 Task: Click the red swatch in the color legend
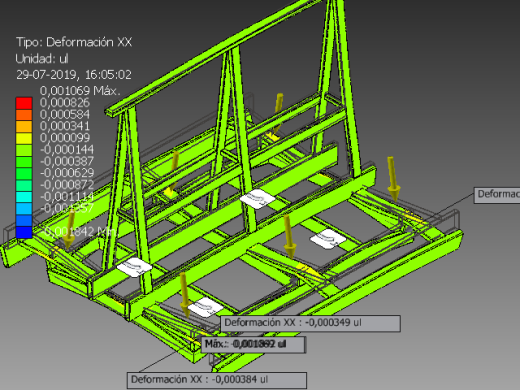(x=24, y=103)
